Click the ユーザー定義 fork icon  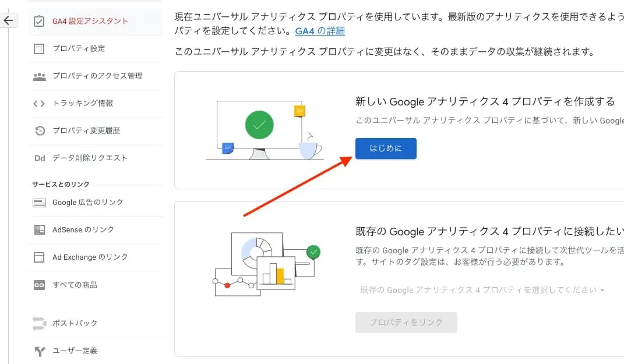[39, 351]
